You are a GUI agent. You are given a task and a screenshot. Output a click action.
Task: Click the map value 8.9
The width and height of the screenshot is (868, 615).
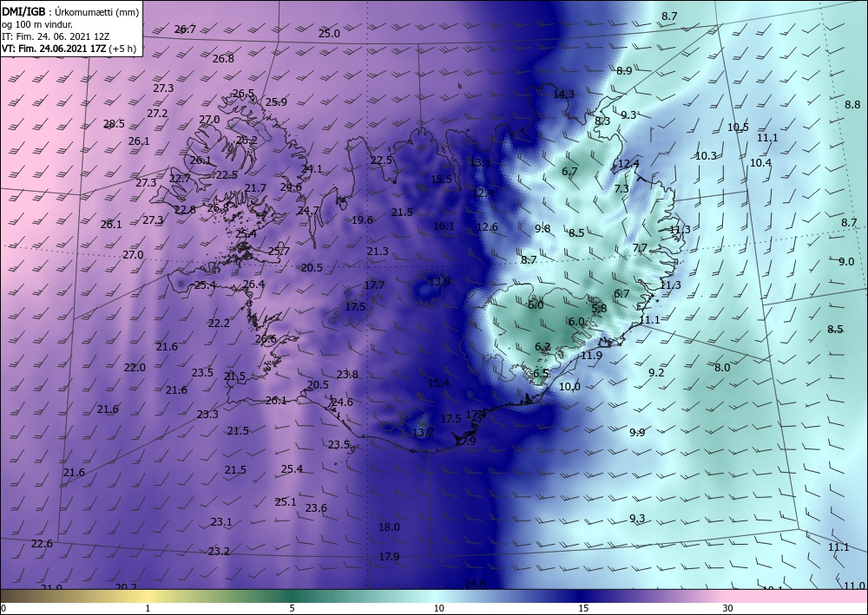(624, 70)
